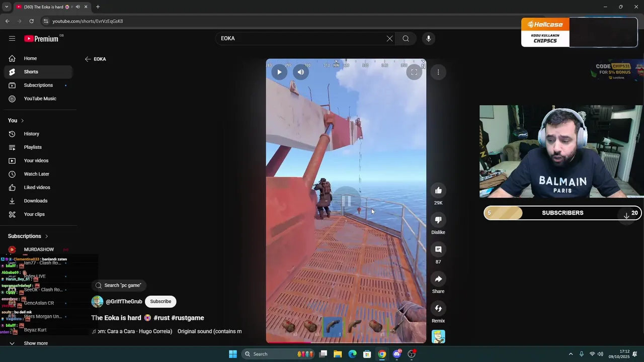Open Liked videos

click(x=38, y=188)
